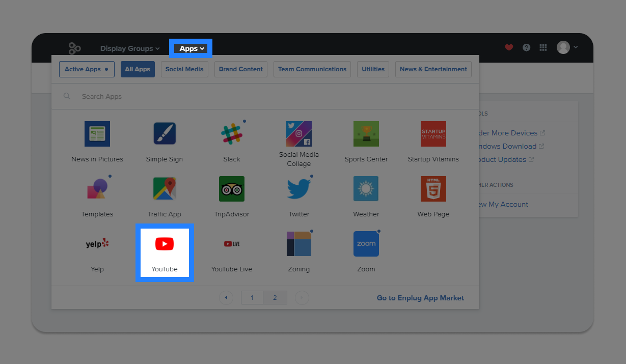The height and width of the screenshot is (364, 626).
Task: Select the All Apps filter
Action: [138, 69]
